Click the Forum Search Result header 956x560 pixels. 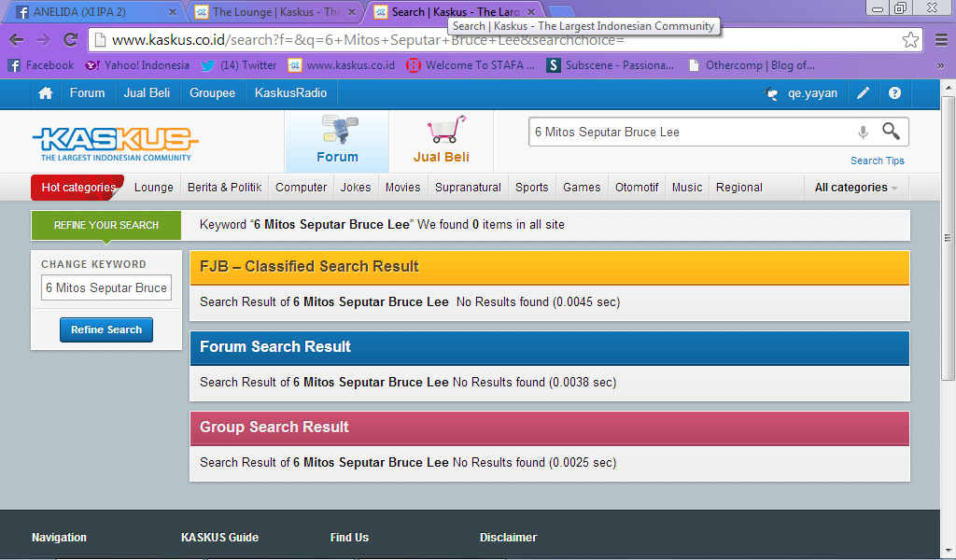(549, 347)
